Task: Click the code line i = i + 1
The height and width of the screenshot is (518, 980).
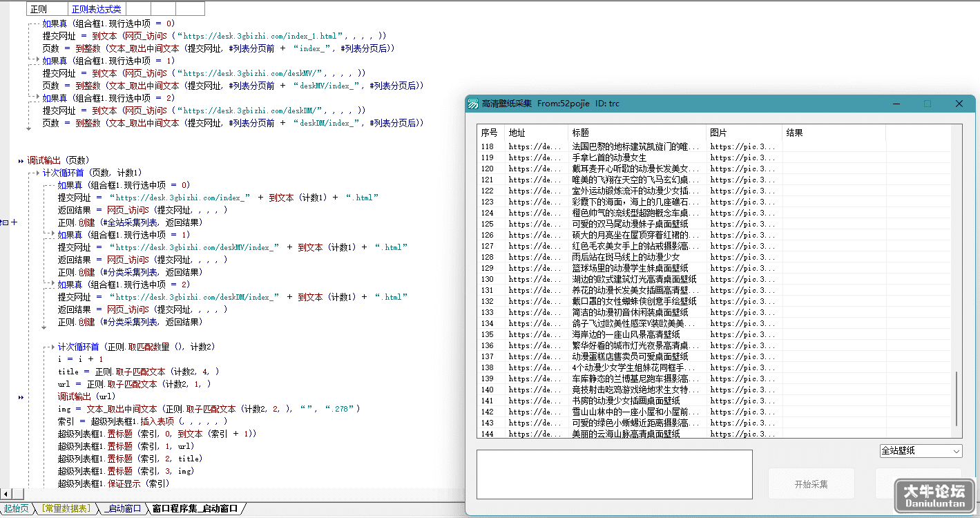Action: pos(80,359)
